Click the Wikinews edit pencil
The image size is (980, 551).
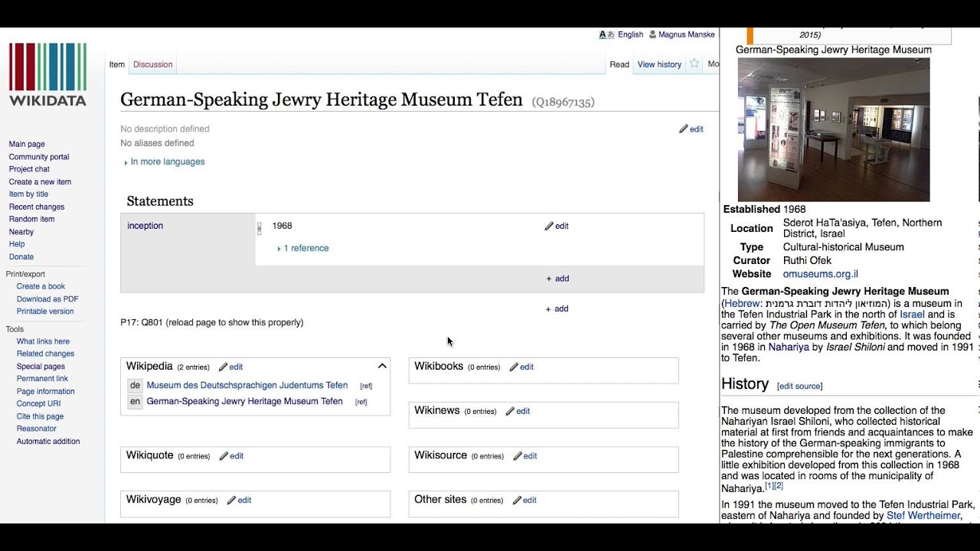click(511, 412)
